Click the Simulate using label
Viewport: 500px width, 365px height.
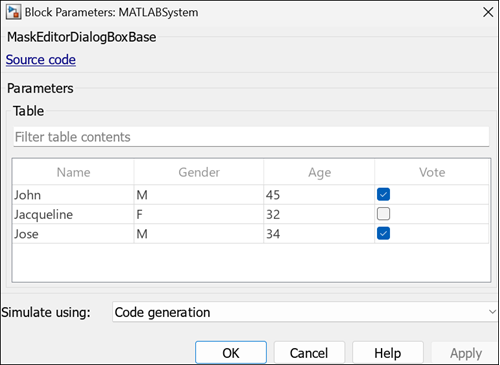pyautogui.click(x=46, y=312)
